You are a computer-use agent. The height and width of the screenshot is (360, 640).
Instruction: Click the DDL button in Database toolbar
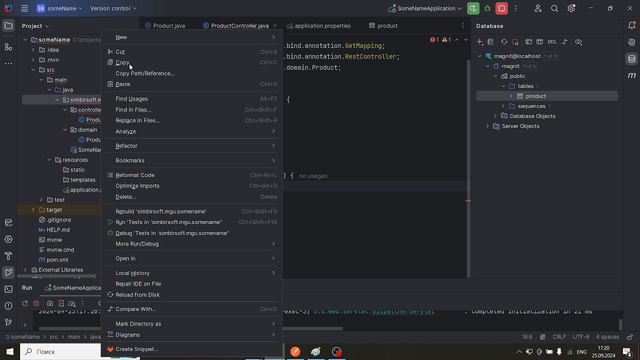point(552,42)
